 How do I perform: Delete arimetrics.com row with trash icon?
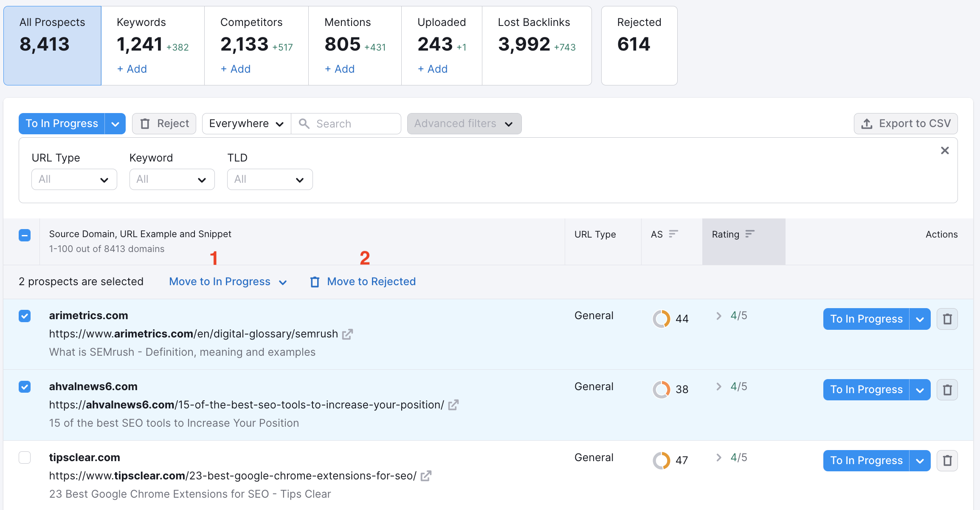[947, 319]
